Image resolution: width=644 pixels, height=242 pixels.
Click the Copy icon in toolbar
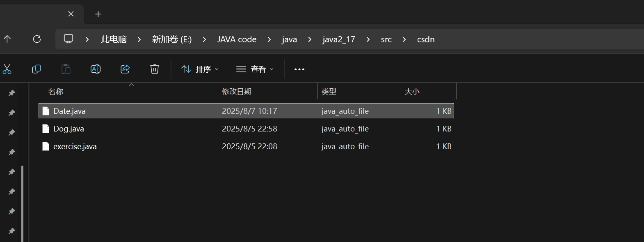37,69
